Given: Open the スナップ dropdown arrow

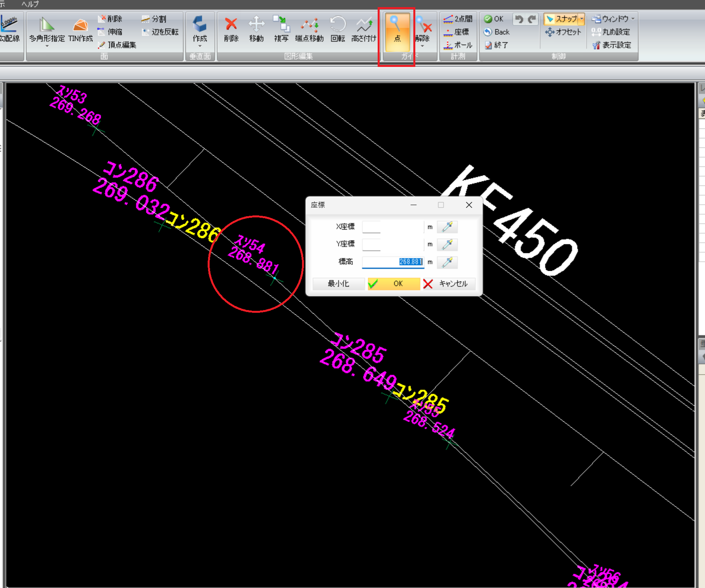Looking at the screenshot, I should [582, 19].
